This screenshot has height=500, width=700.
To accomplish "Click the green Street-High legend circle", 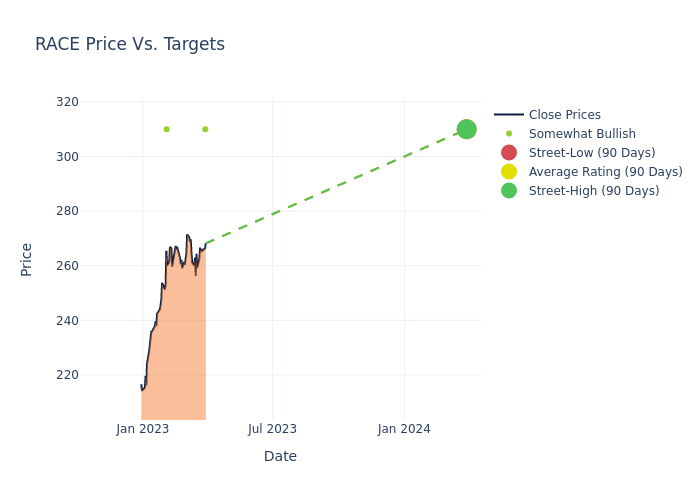I will point(509,191).
